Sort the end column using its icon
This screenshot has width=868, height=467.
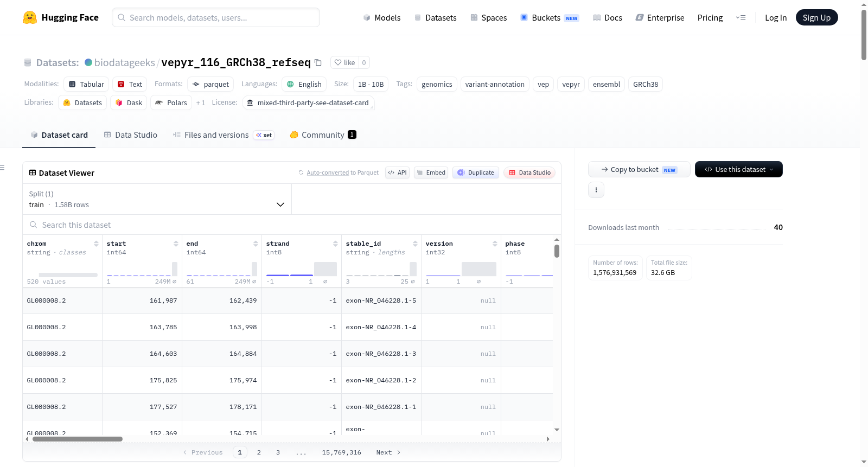pyautogui.click(x=256, y=244)
